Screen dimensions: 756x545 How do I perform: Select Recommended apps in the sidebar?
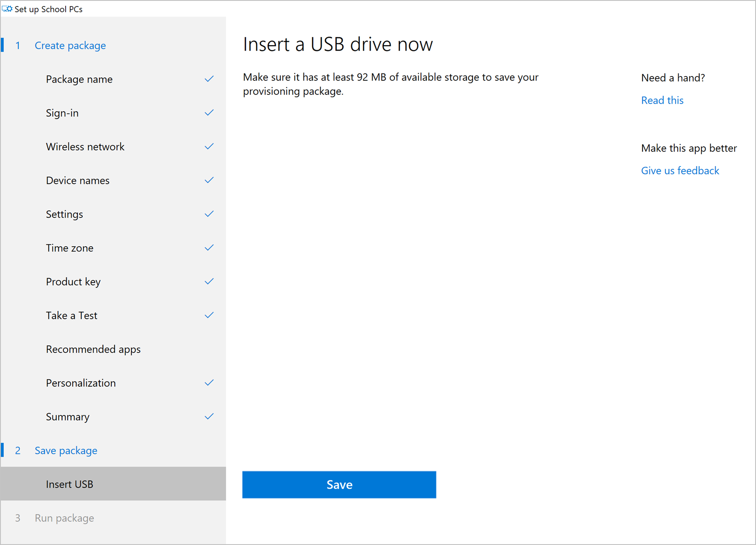point(93,349)
